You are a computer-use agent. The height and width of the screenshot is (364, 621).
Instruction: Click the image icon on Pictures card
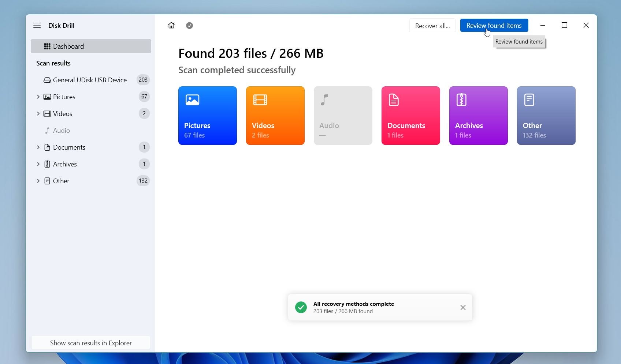[x=192, y=100]
